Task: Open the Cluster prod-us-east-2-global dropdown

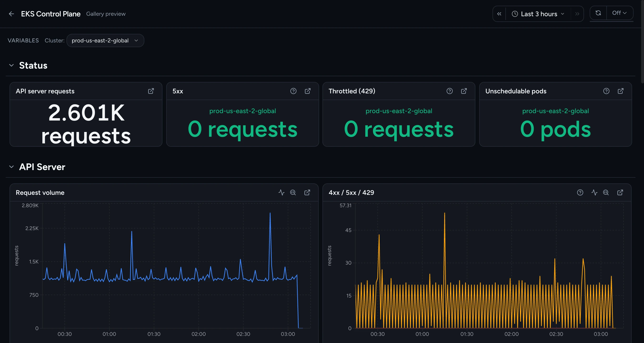Action: (x=105, y=40)
